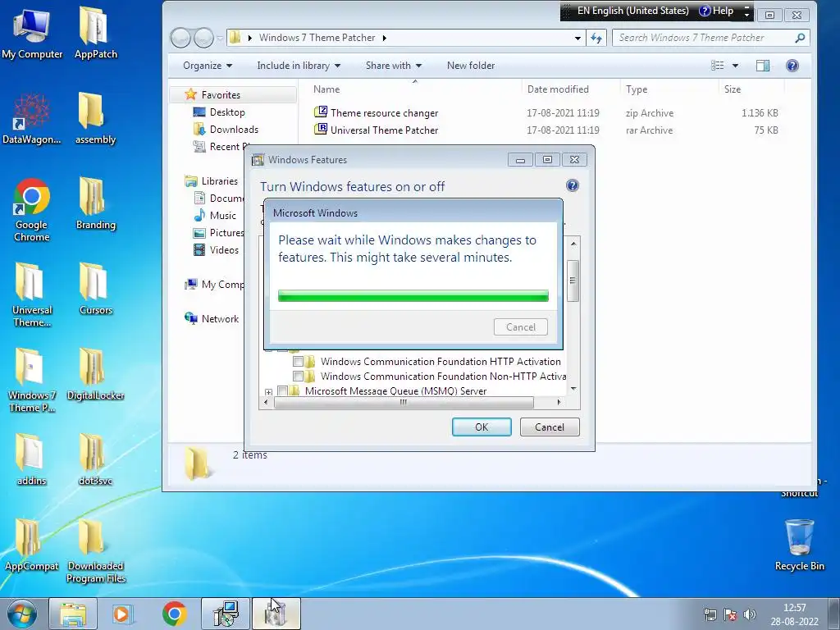Click Cancel in progress dialog
The height and width of the screenshot is (630, 840).
[x=521, y=326]
